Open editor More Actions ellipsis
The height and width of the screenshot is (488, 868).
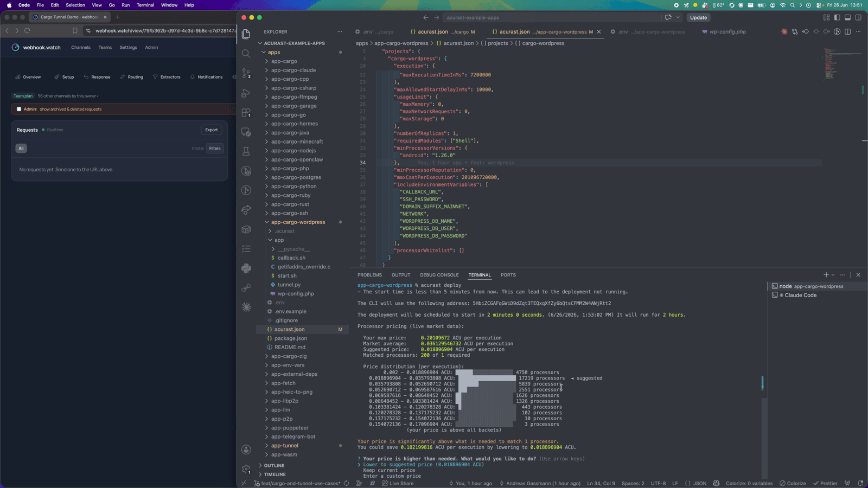pos(858,31)
